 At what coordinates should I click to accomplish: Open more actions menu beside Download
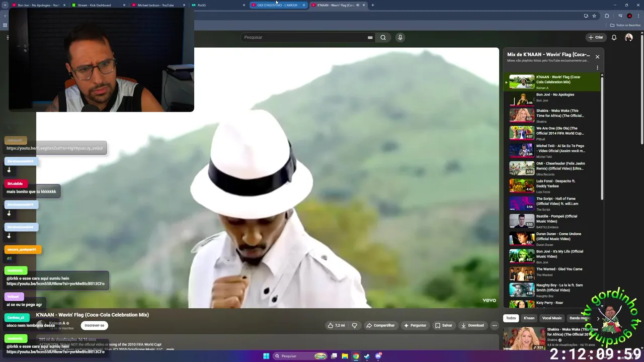495,325
